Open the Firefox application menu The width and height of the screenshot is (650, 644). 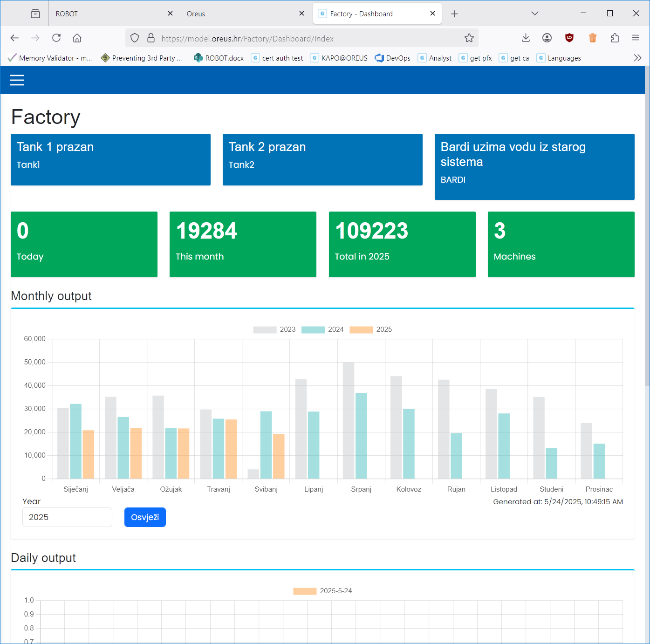tap(636, 38)
